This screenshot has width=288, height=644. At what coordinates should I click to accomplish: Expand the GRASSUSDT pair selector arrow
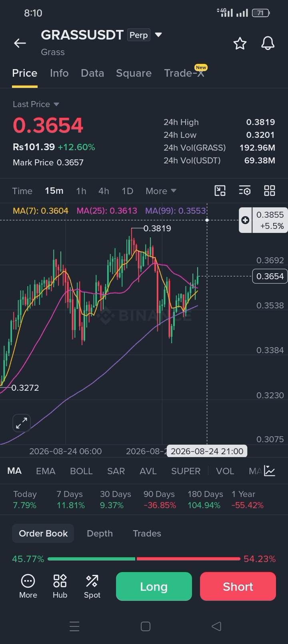pos(158,35)
